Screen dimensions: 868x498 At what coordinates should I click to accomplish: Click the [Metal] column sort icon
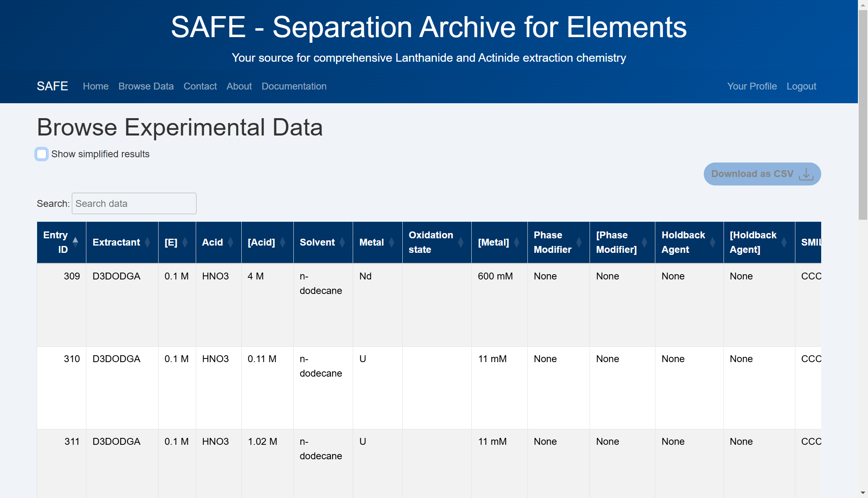pyautogui.click(x=517, y=242)
